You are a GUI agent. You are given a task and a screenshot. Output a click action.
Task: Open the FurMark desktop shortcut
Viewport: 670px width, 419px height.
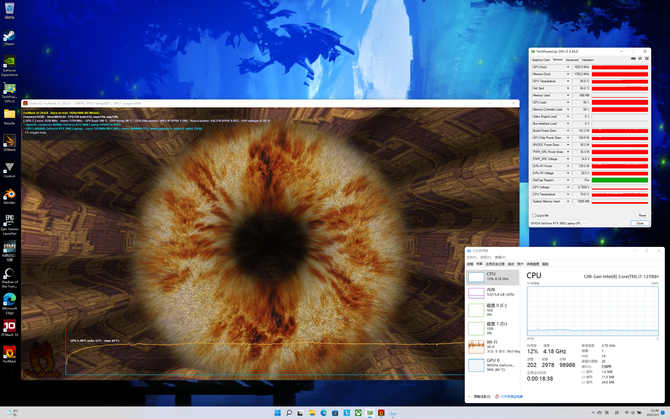[x=9, y=352]
